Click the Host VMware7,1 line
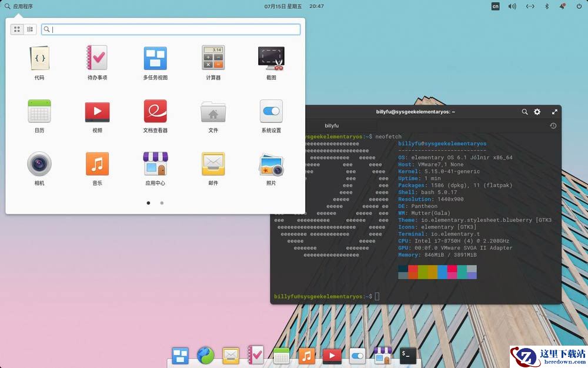 (430, 164)
